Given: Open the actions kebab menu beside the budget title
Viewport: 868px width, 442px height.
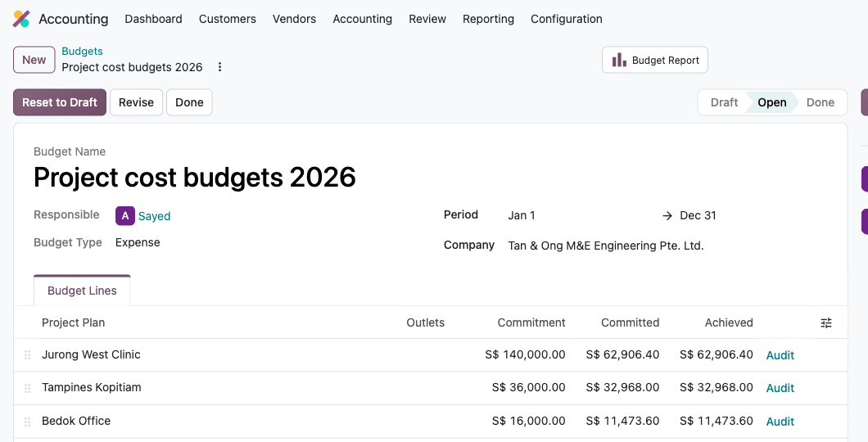Looking at the screenshot, I should [219, 67].
